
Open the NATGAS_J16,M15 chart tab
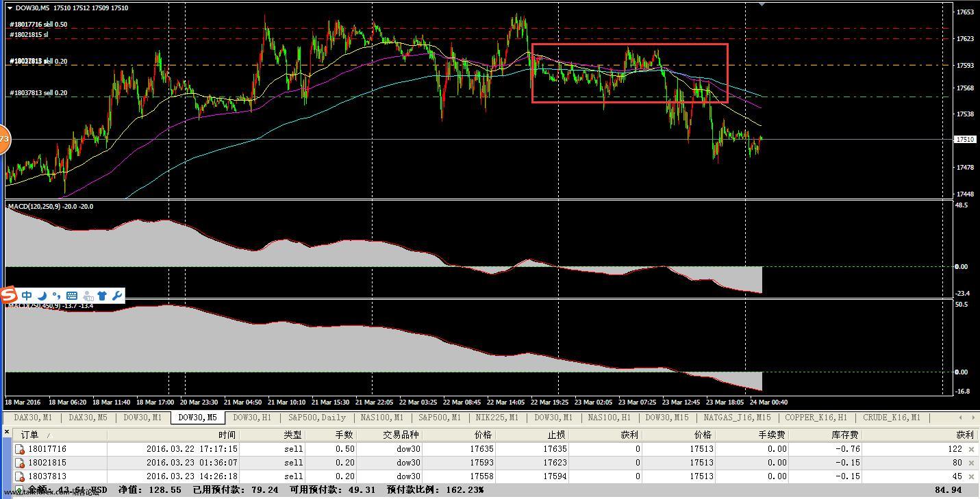tap(737, 418)
